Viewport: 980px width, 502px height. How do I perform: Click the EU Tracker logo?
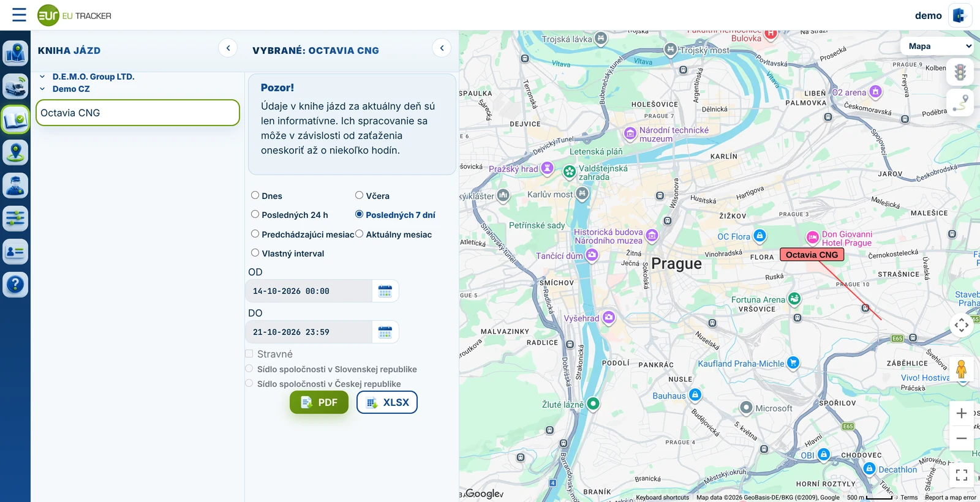74,15
